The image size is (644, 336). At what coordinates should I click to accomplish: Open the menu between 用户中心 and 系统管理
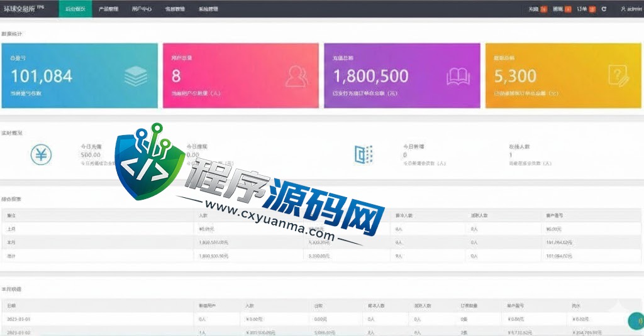point(175,9)
